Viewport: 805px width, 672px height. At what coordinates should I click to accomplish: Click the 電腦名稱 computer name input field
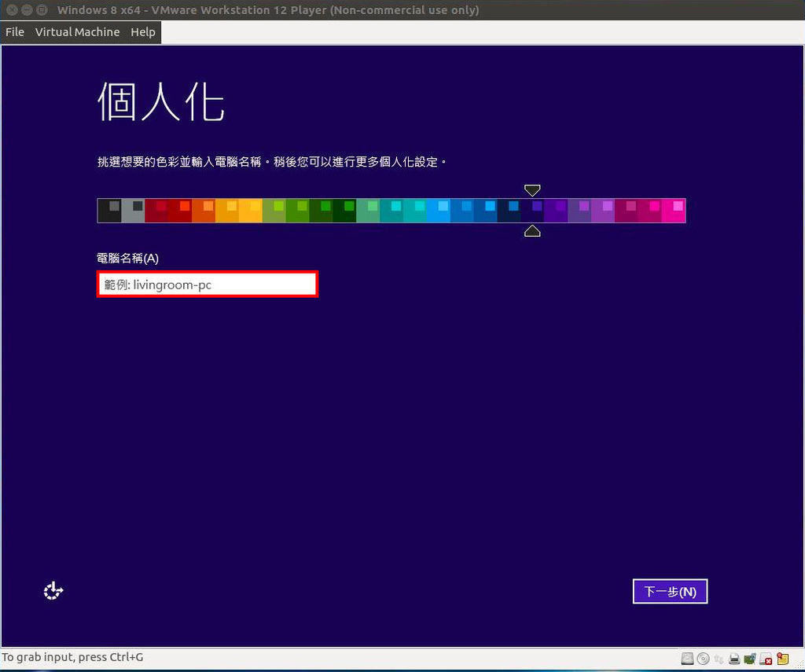pyautogui.click(x=207, y=284)
